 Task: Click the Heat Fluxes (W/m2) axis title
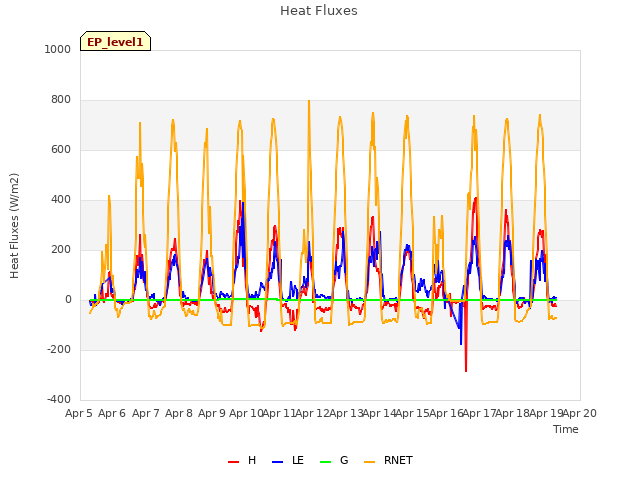point(14,226)
